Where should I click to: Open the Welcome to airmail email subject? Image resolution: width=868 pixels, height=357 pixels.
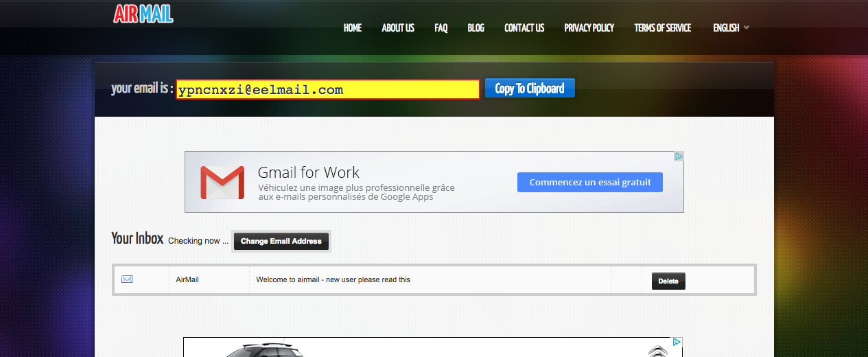pyautogui.click(x=333, y=279)
